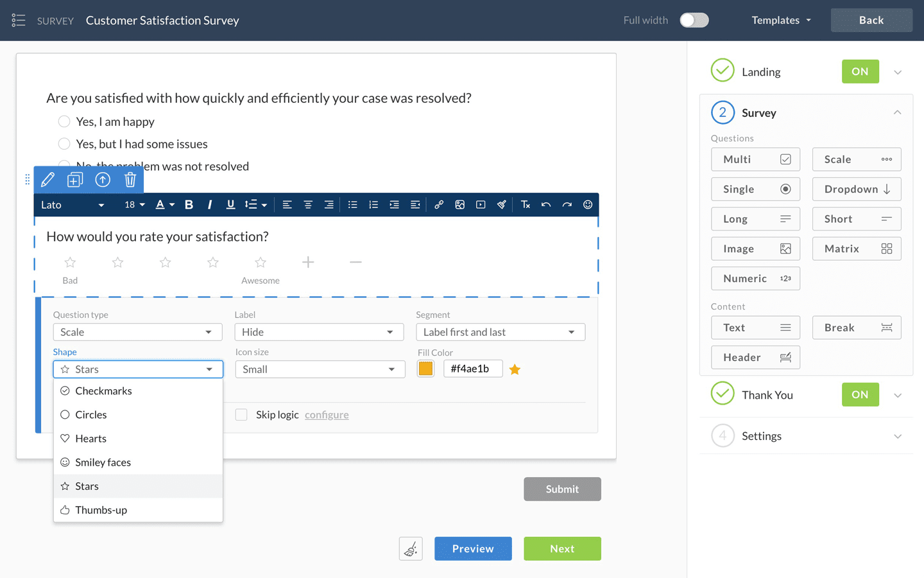Select the 'Yes, I am happy' radio option
This screenshot has height=578, width=924.
64,121
